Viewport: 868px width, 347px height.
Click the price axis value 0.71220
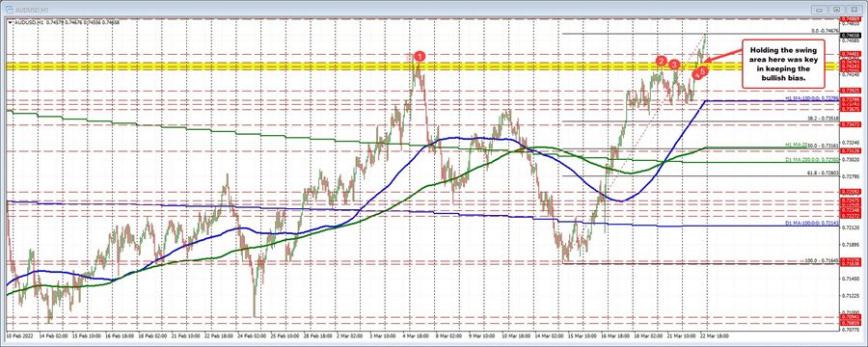click(851, 295)
